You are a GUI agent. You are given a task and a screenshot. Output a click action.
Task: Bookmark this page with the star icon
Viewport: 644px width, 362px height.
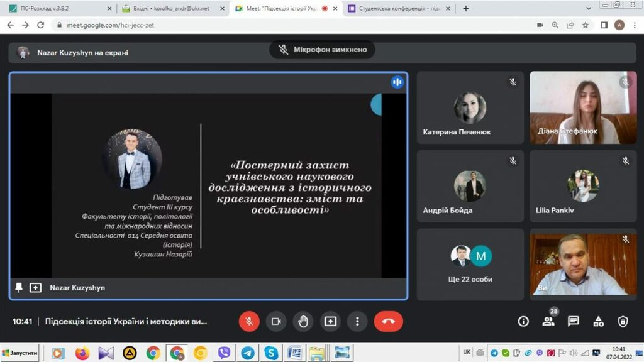pyautogui.click(x=586, y=25)
